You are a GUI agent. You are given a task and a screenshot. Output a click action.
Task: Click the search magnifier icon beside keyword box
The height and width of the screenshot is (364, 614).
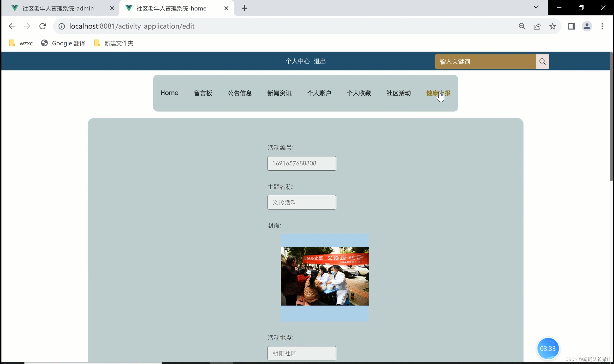[542, 62]
